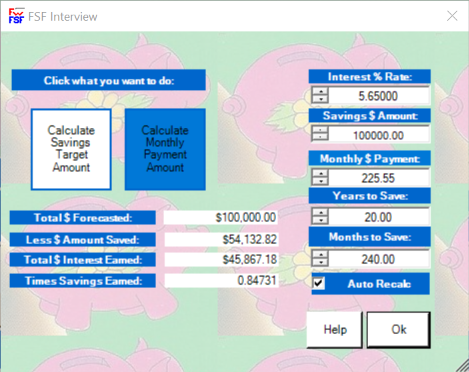Screen dimensions: 469x372
Task: Increase the Months to Save spinner
Action: pos(320,254)
